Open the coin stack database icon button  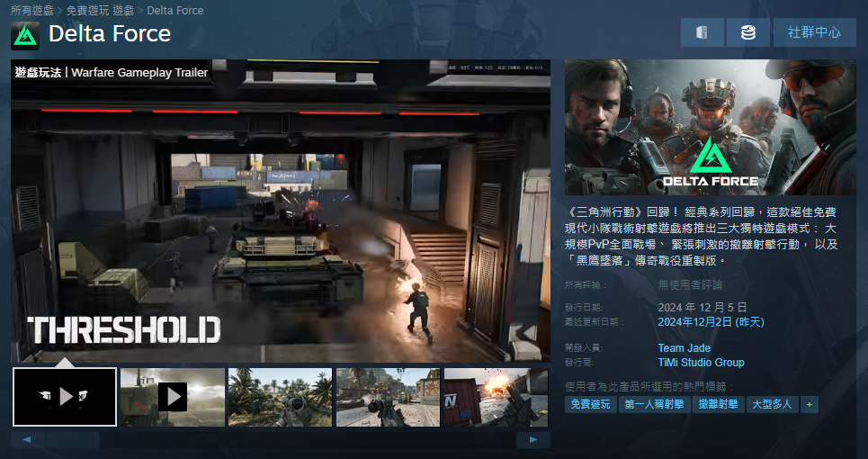point(747,32)
